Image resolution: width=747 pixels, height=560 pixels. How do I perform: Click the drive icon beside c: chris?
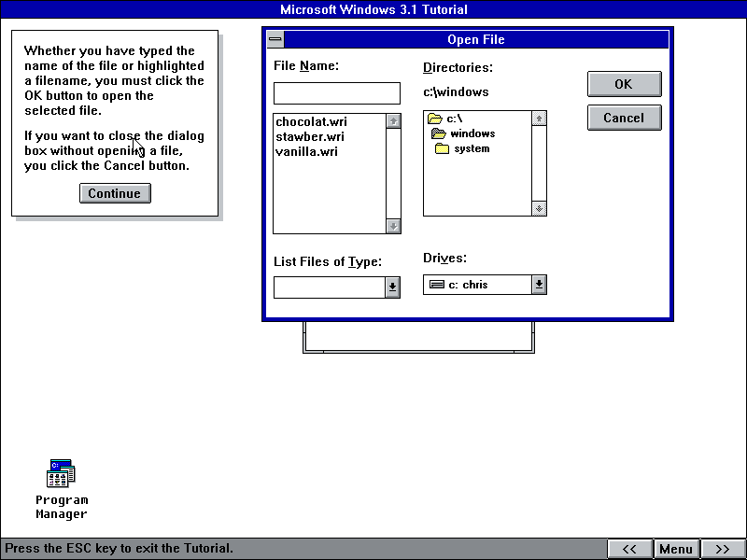437,285
